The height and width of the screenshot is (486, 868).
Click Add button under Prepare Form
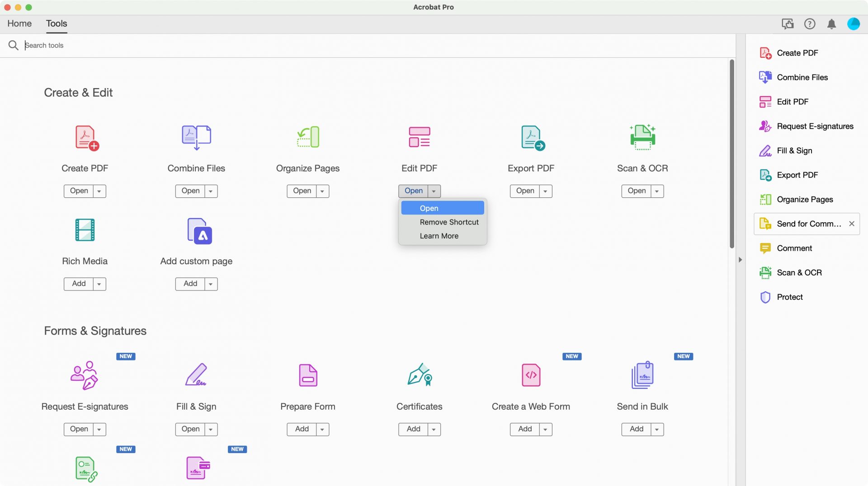(302, 429)
